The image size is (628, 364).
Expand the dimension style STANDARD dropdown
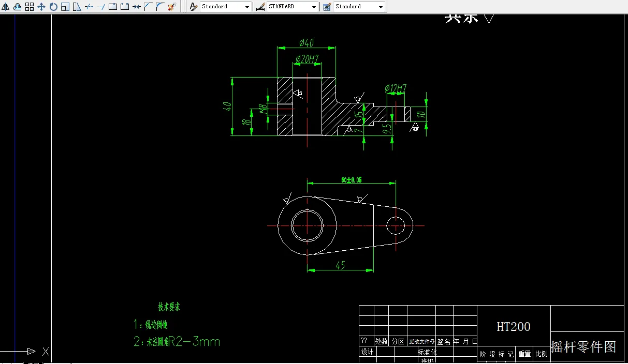coord(314,7)
